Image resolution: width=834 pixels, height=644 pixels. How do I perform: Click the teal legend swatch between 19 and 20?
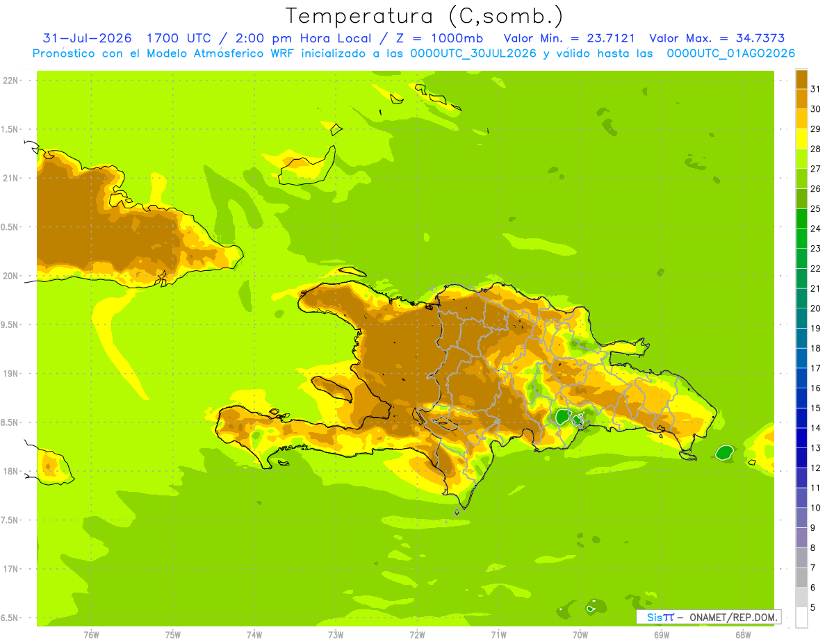tap(801, 318)
